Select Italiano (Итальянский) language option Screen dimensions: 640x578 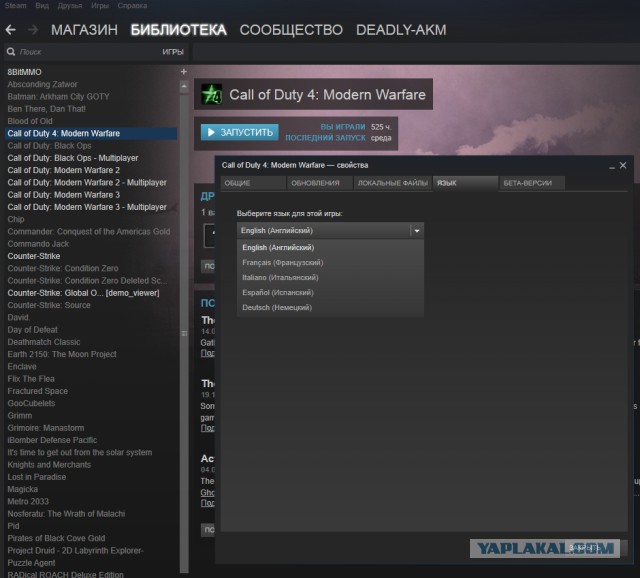(330, 278)
